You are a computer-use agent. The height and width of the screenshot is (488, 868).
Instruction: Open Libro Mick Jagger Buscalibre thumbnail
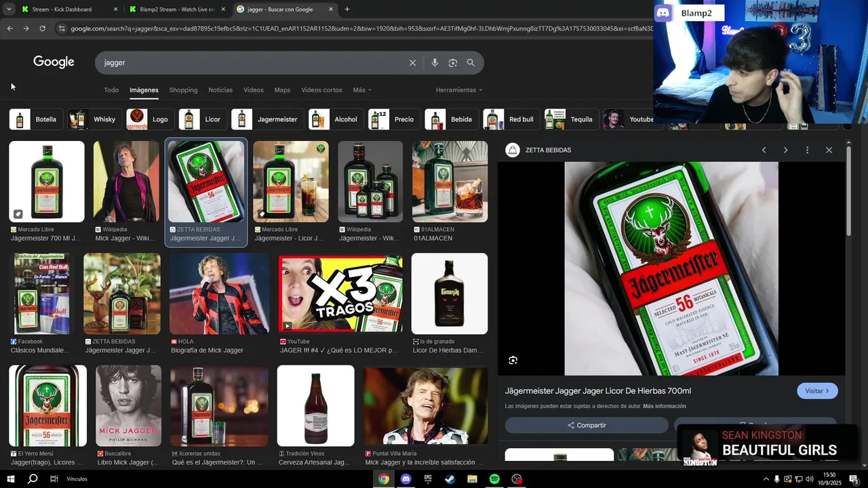pos(129,406)
